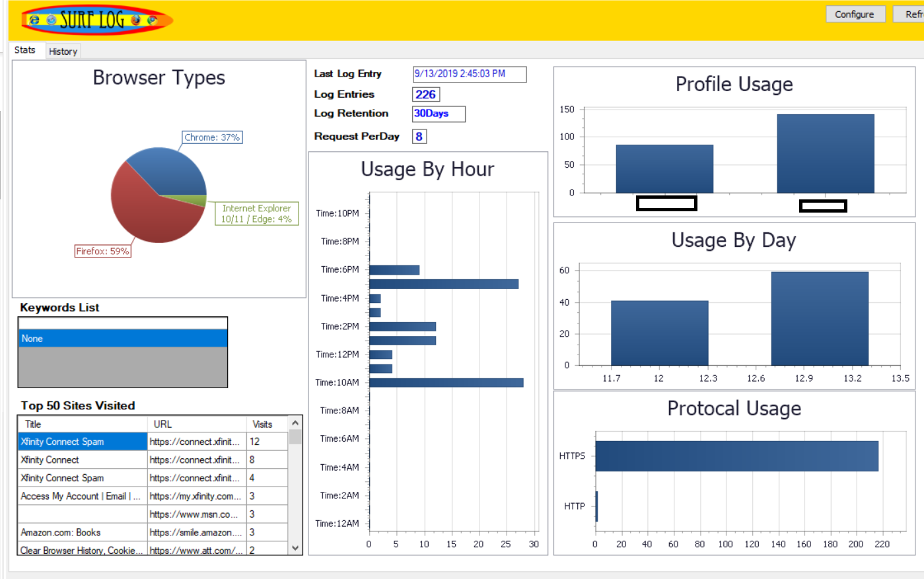Select the Xfinity Connect Spam row with 12 visits

click(x=153, y=442)
